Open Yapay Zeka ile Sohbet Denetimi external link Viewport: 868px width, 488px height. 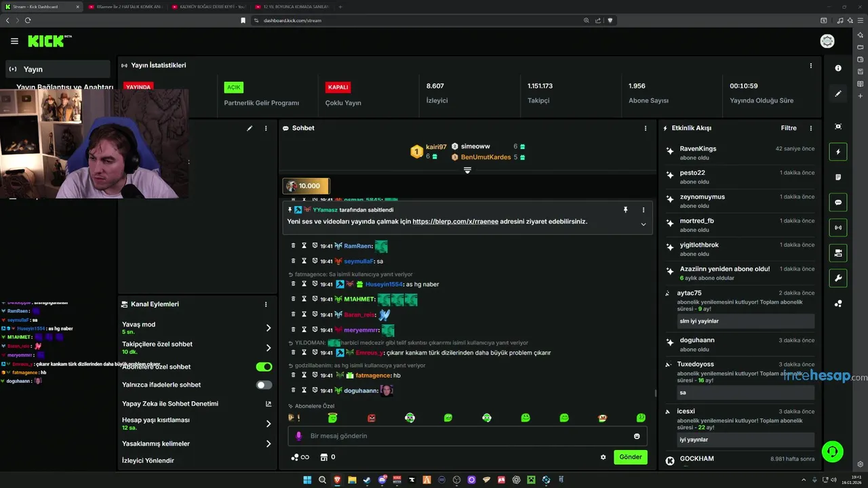pos(269,403)
